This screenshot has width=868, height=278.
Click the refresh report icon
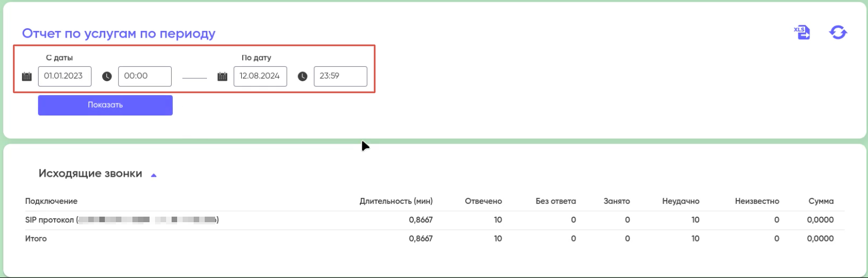[838, 33]
